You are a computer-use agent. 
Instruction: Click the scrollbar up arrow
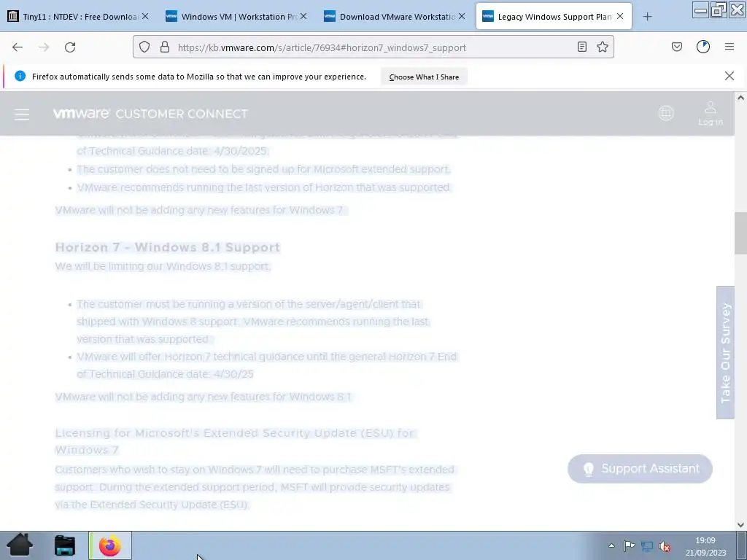click(x=741, y=98)
